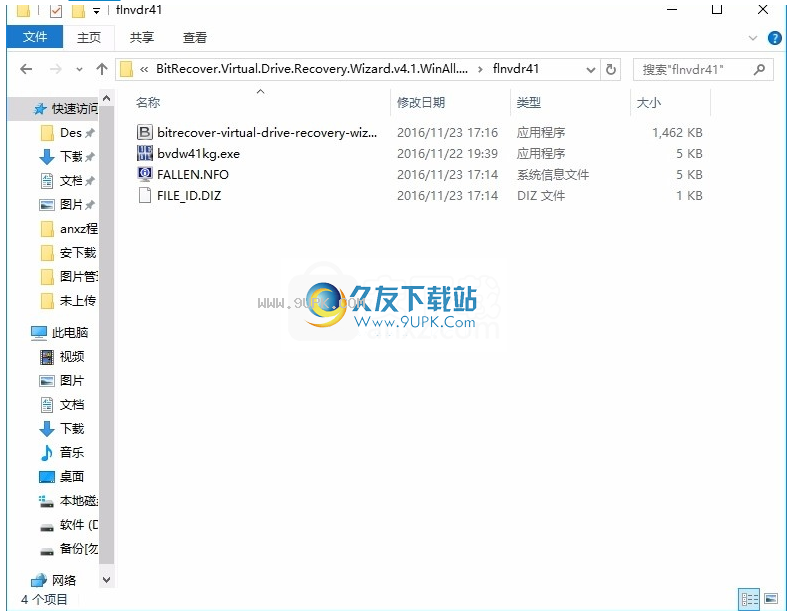Open the blue Help question mark icon

click(774, 38)
